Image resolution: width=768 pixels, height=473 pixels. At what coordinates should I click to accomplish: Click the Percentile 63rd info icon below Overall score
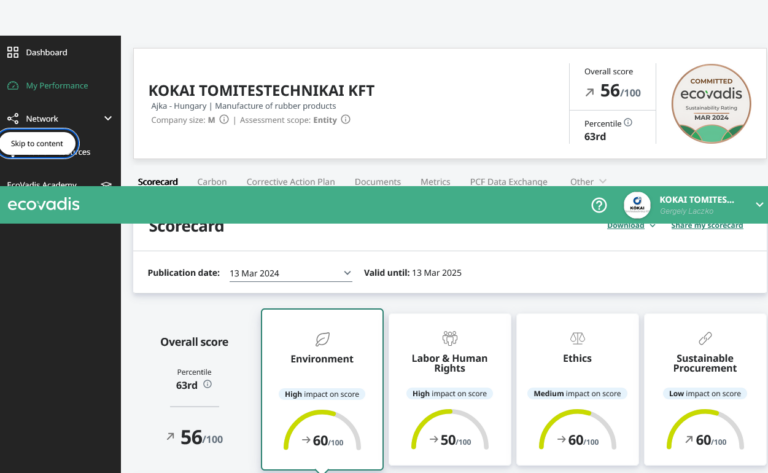pos(207,384)
